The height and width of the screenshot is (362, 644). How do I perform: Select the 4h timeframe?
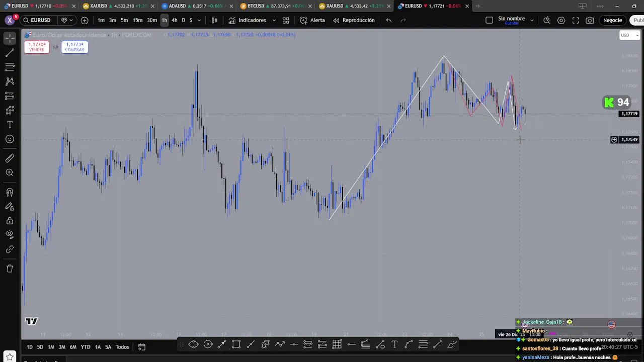pos(174,20)
